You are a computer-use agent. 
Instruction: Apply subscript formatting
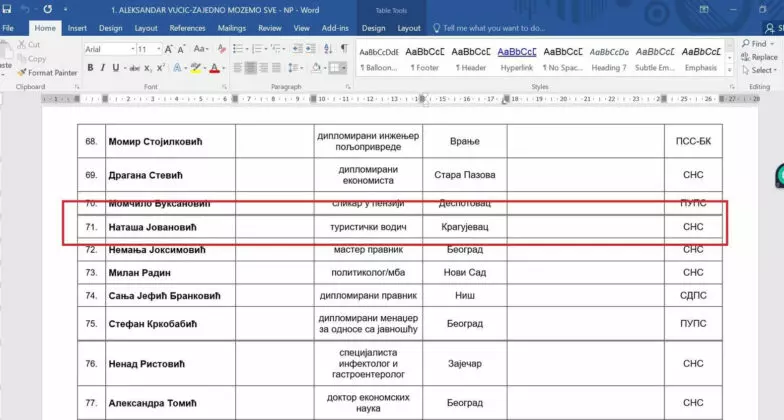147,68
